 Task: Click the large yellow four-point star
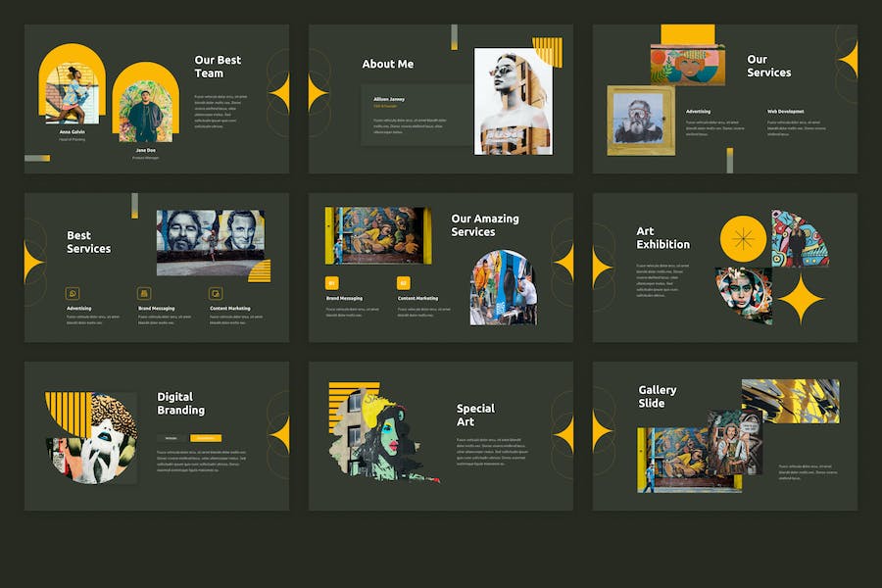(x=801, y=299)
